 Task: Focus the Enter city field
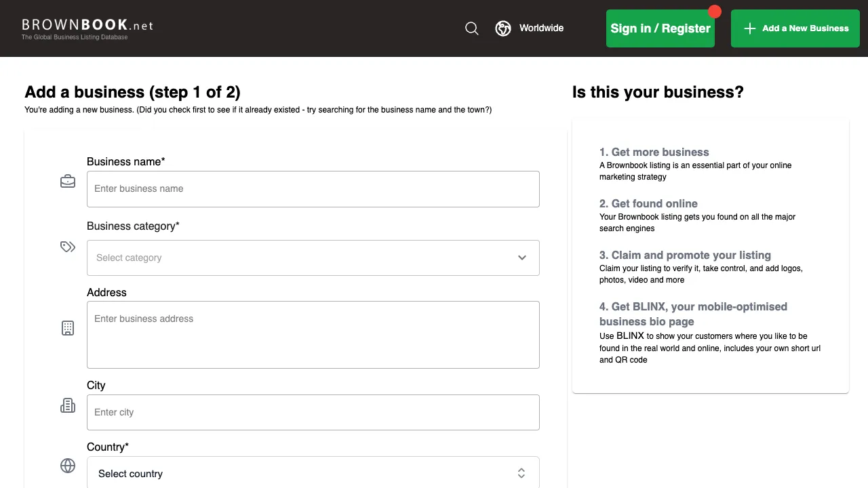[x=313, y=412]
